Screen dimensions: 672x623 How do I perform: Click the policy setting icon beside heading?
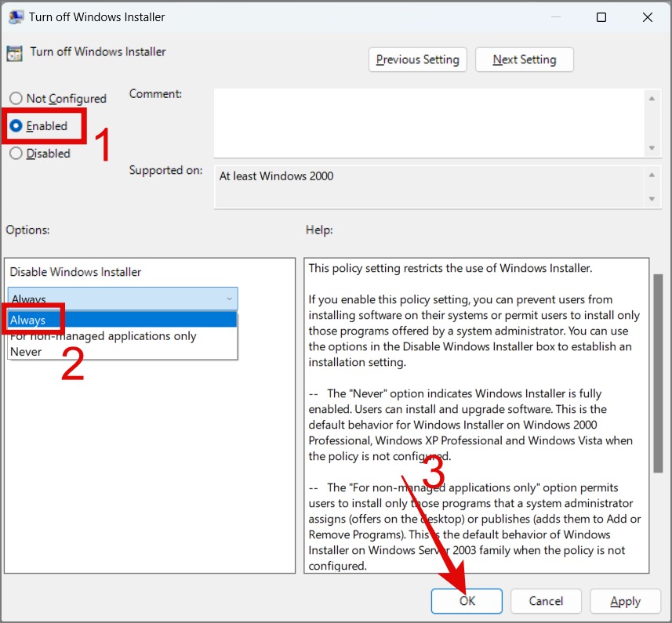pos(14,53)
